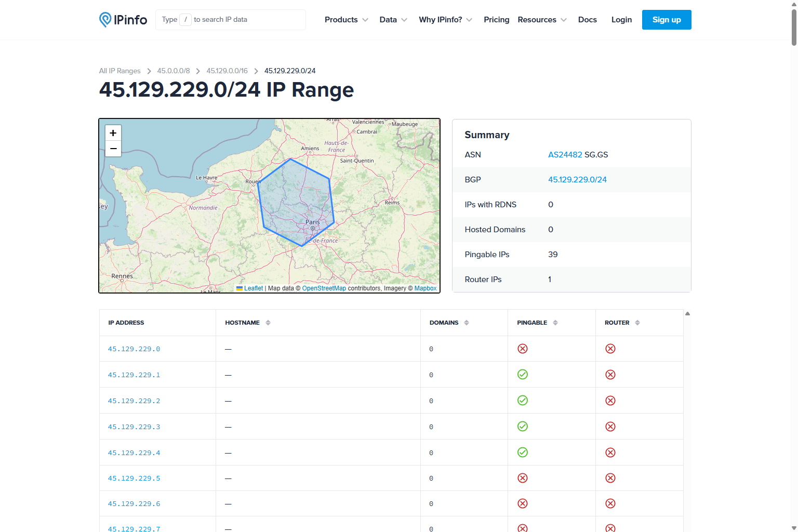
Task: Expand the Products dropdown menu
Action: click(346, 20)
